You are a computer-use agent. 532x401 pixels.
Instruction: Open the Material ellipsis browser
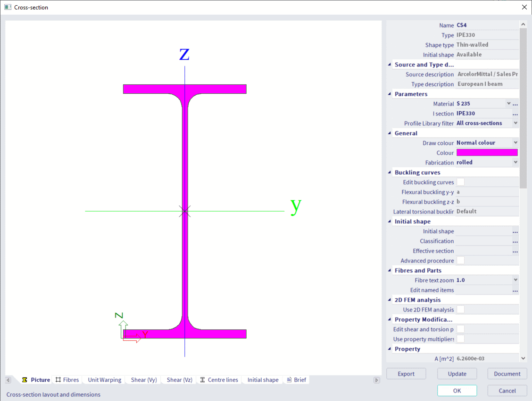coord(515,103)
